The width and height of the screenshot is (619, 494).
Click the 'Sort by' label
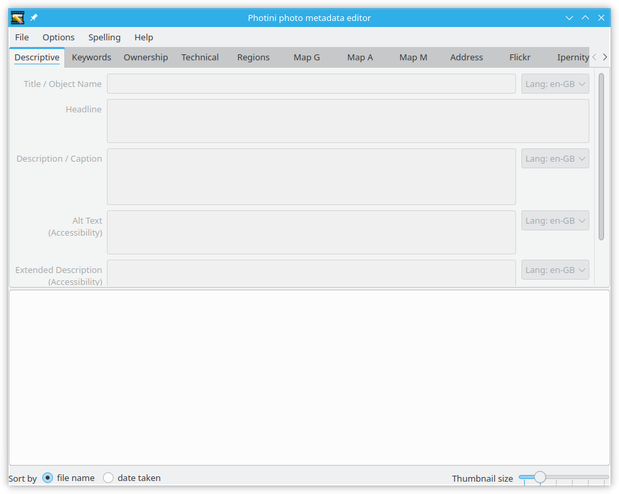(23, 479)
